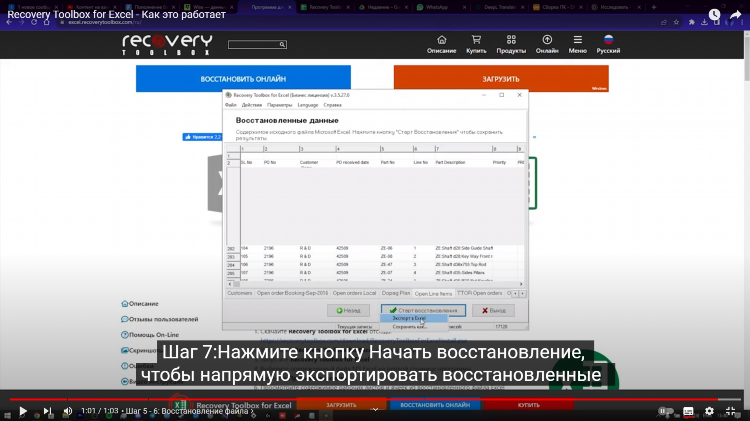Switch to Open orders Local tab

[354, 293]
